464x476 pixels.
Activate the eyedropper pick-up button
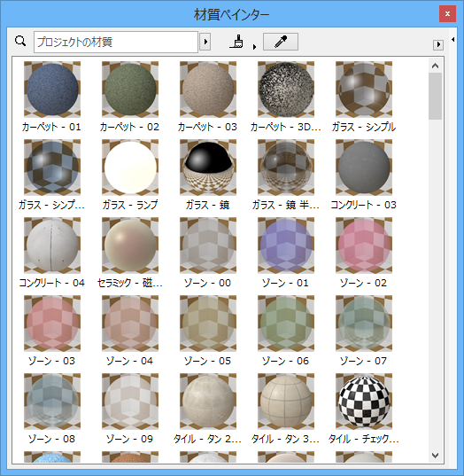(281, 42)
